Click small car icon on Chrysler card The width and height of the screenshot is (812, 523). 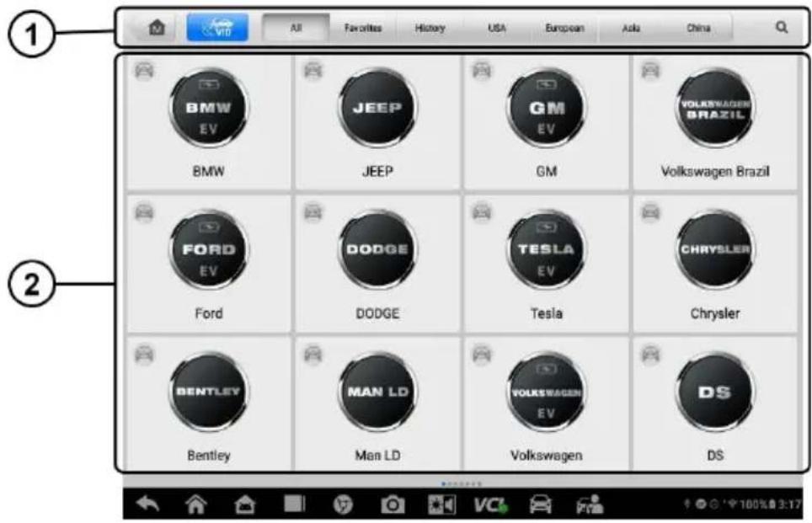(651, 211)
